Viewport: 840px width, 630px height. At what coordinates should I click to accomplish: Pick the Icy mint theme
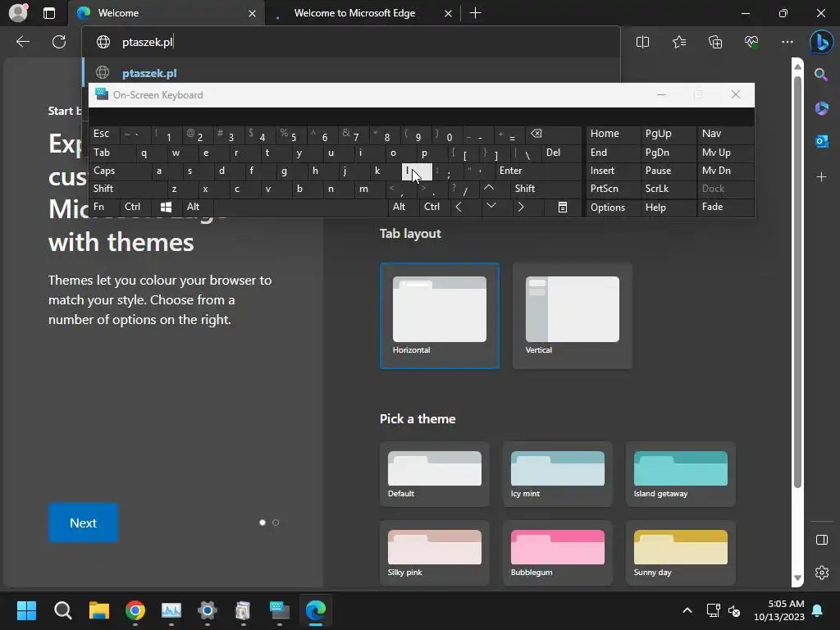(x=558, y=474)
